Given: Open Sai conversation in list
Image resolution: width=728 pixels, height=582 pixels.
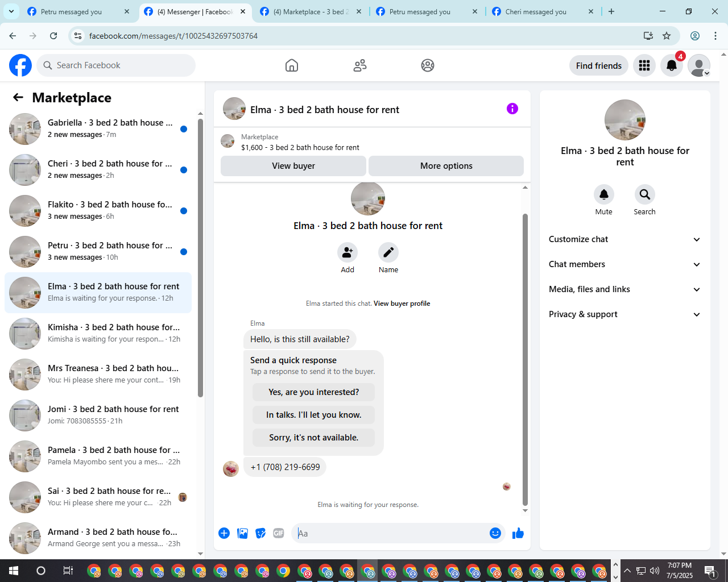Looking at the screenshot, I should (x=98, y=497).
